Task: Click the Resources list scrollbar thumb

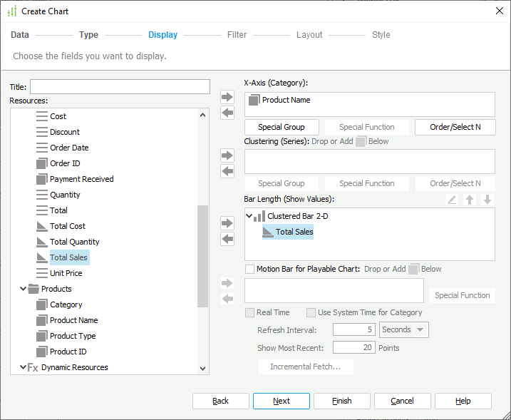Action: point(202,256)
